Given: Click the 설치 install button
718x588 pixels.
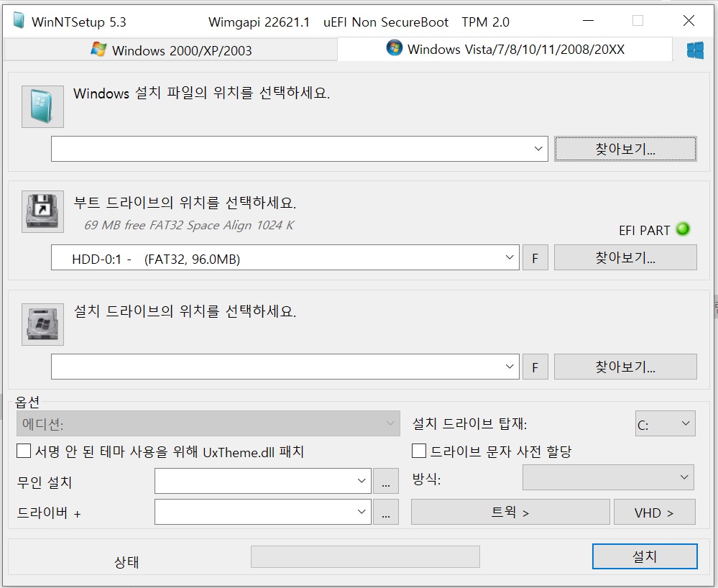Looking at the screenshot, I should click(645, 556).
